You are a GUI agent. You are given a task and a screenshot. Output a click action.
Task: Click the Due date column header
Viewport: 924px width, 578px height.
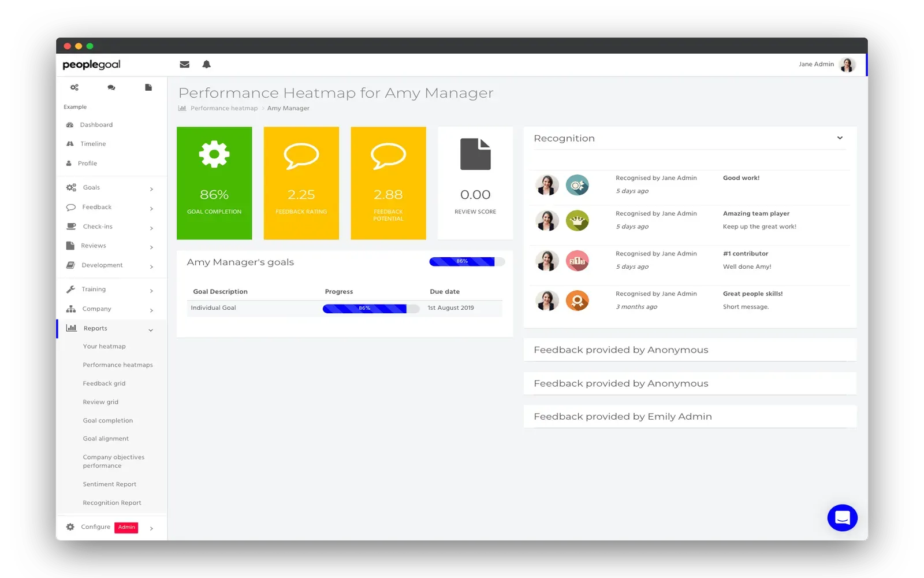tap(445, 292)
